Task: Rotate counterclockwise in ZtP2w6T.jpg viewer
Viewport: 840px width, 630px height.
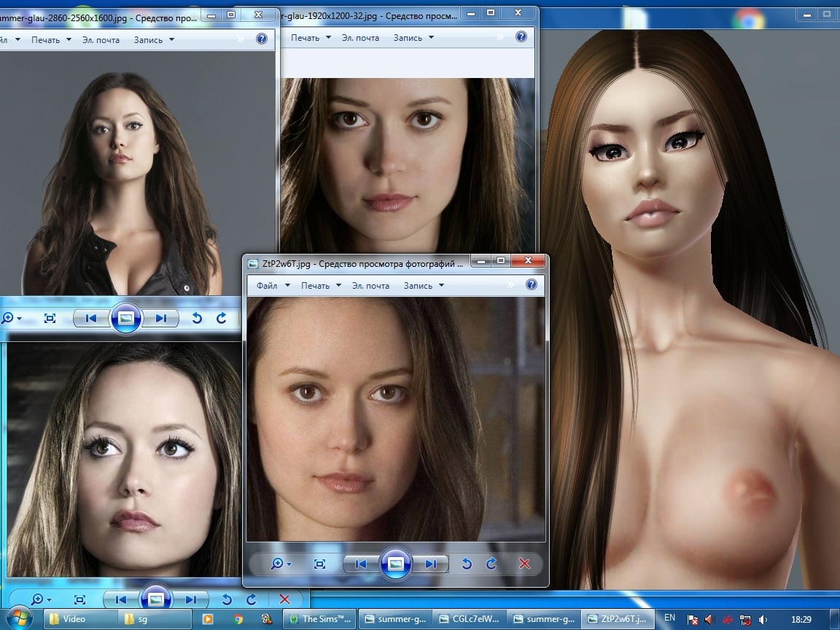Action: click(x=466, y=564)
